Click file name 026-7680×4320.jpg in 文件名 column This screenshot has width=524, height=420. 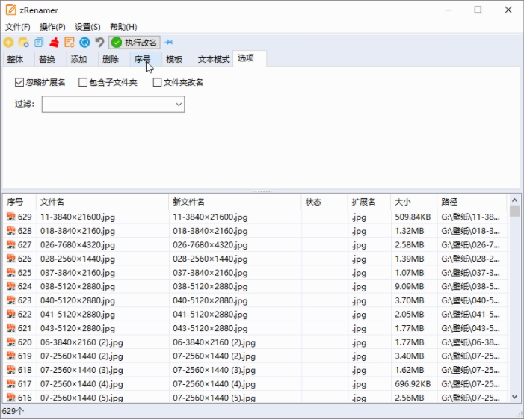click(78, 245)
